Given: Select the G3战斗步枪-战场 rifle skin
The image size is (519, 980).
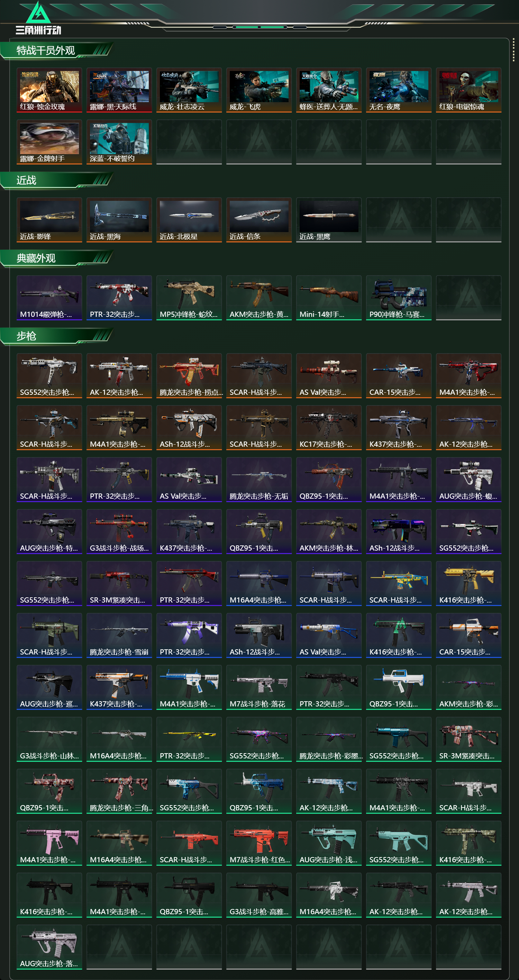Looking at the screenshot, I should point(119,532).
